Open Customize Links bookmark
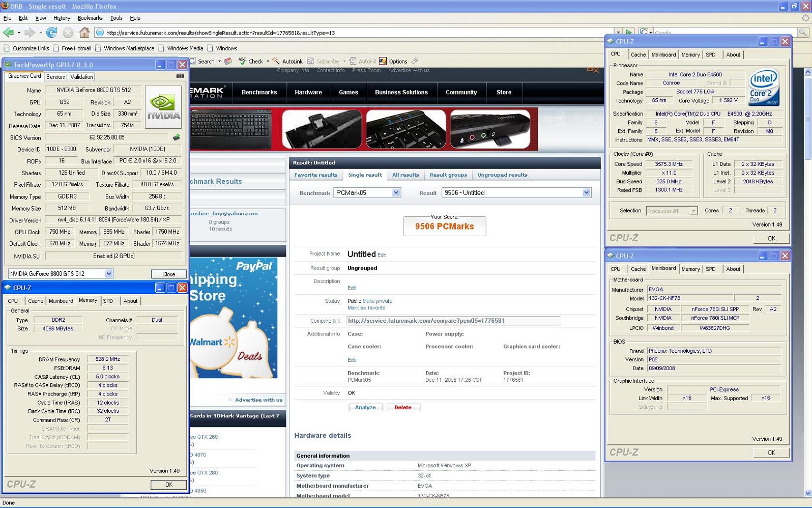 point(26,48)
